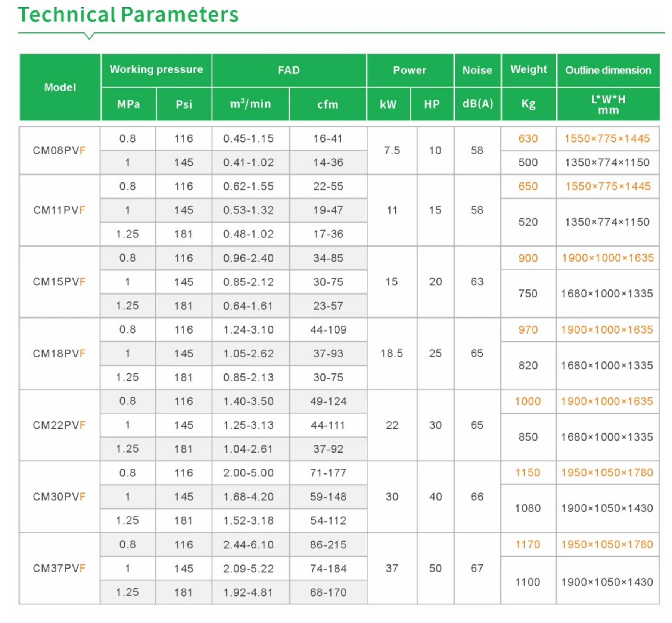Click the Kg subheader
This screenshot has width=672, height=623.
point(529,104)
